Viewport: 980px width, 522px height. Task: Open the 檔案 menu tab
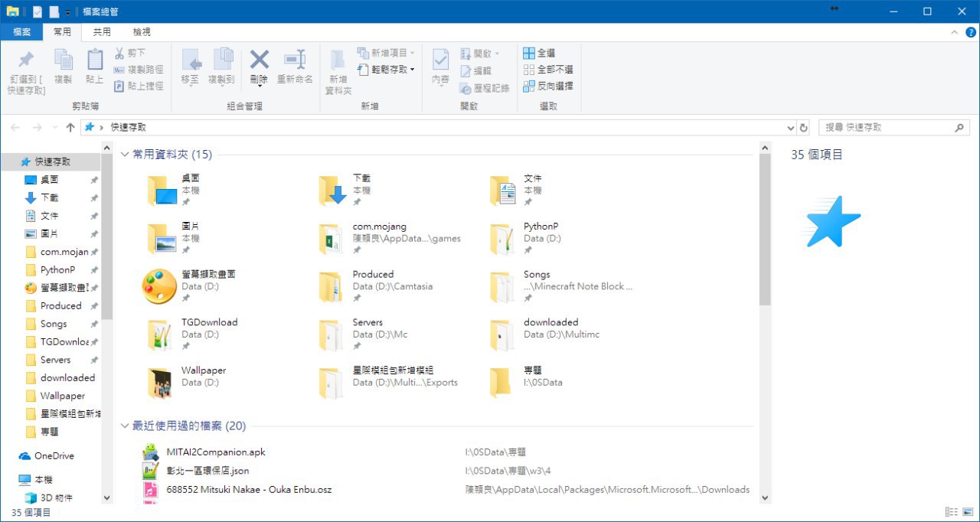click(21, 32)
